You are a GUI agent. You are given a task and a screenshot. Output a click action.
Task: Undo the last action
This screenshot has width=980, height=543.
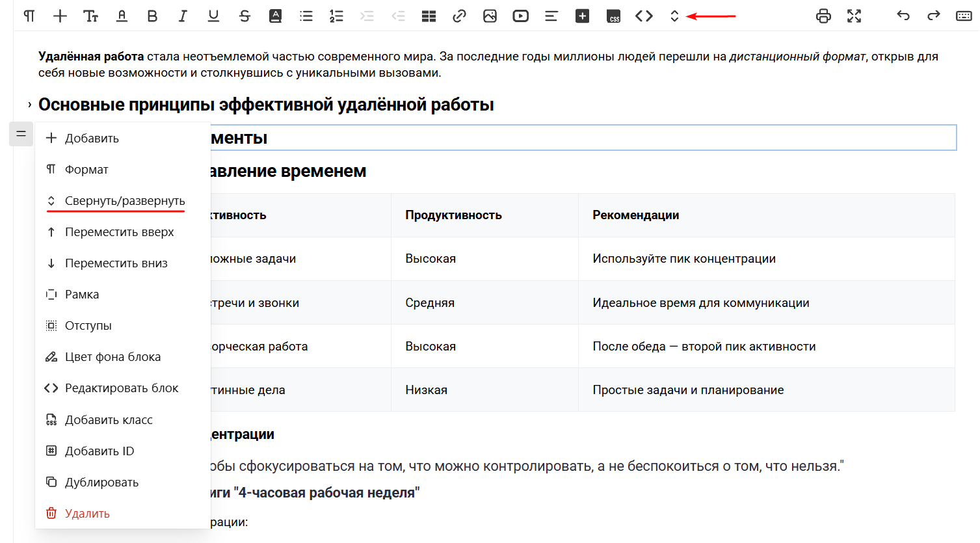(903, 16)
